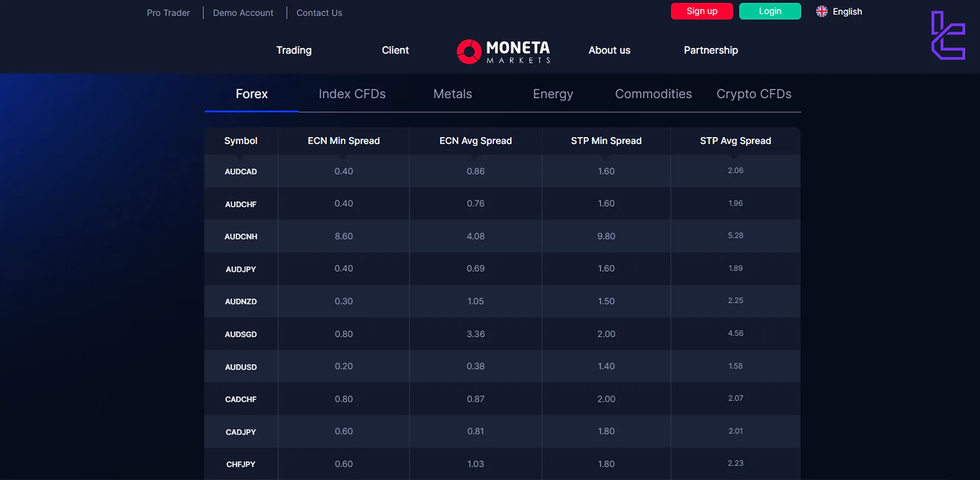Switch to the Energy tab

click(x=553, y=94)
